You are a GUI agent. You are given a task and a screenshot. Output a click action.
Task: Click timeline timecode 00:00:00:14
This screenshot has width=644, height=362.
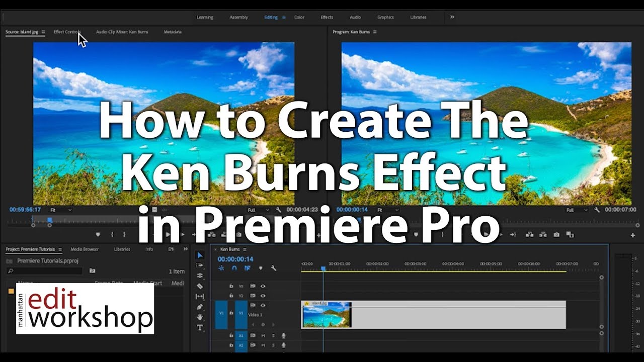point(235,259)
